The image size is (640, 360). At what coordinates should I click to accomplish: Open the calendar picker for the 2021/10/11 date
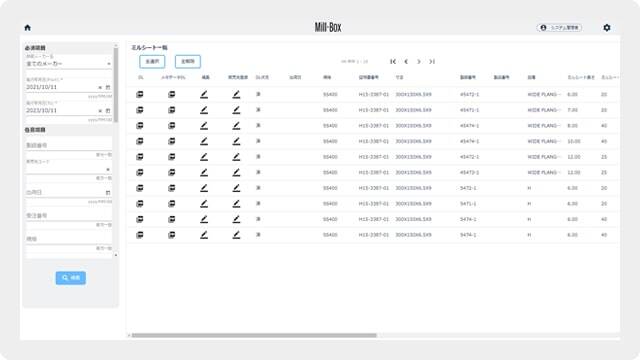click(108, 87)
